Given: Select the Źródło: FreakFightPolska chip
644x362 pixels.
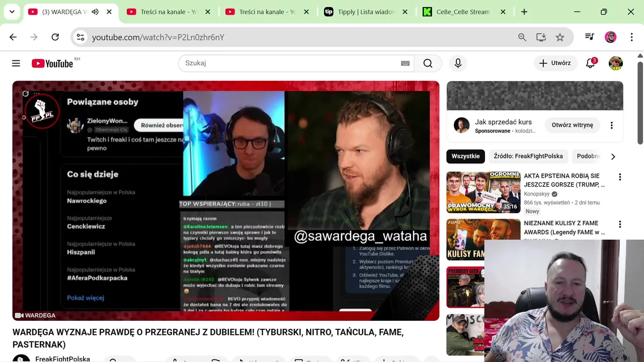Looking at the screenshot, I should (528, 156).
